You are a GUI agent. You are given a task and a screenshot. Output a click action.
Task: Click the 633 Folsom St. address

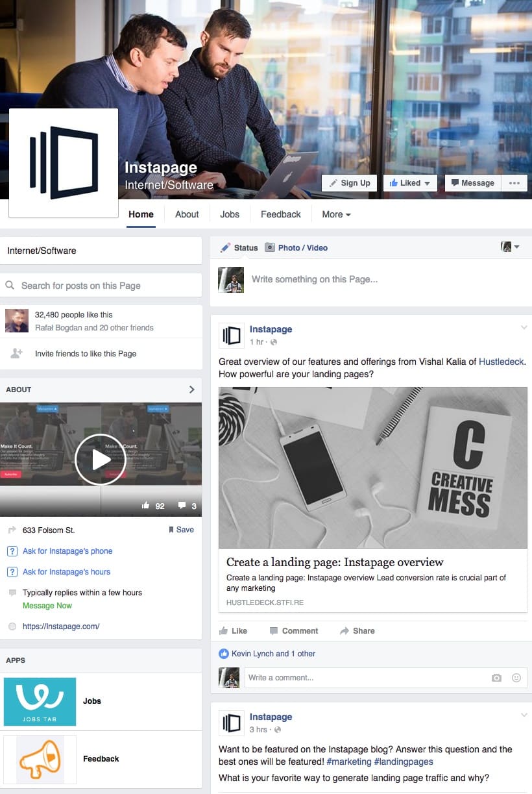click(x=49, y=530)
